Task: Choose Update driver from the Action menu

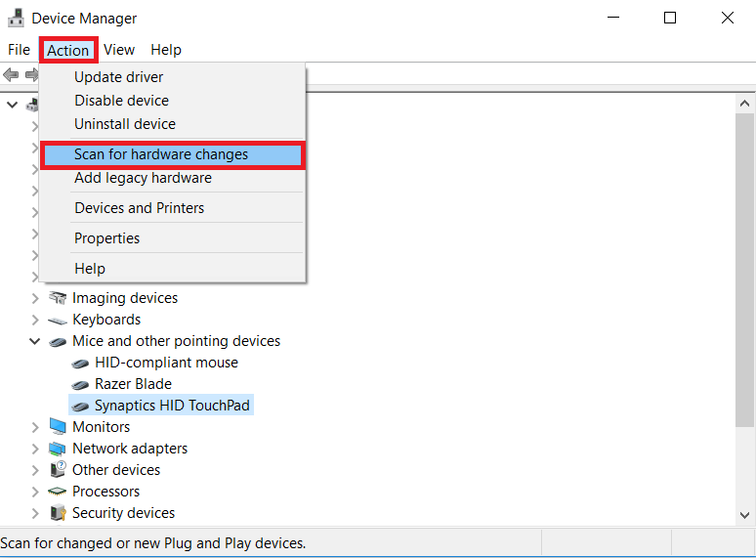Action: (x=172, y=77)
